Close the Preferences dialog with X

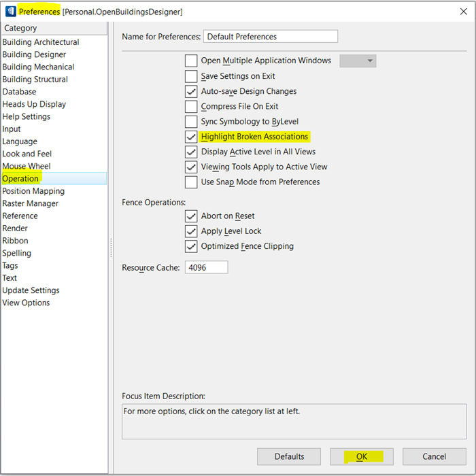click(463, 12)
